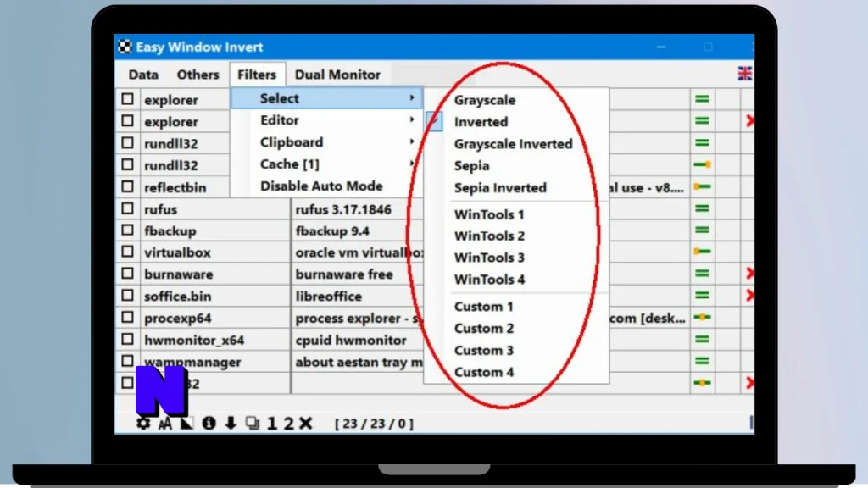
Task: Click green equals icon in rufus row
Action: point(702,208)
